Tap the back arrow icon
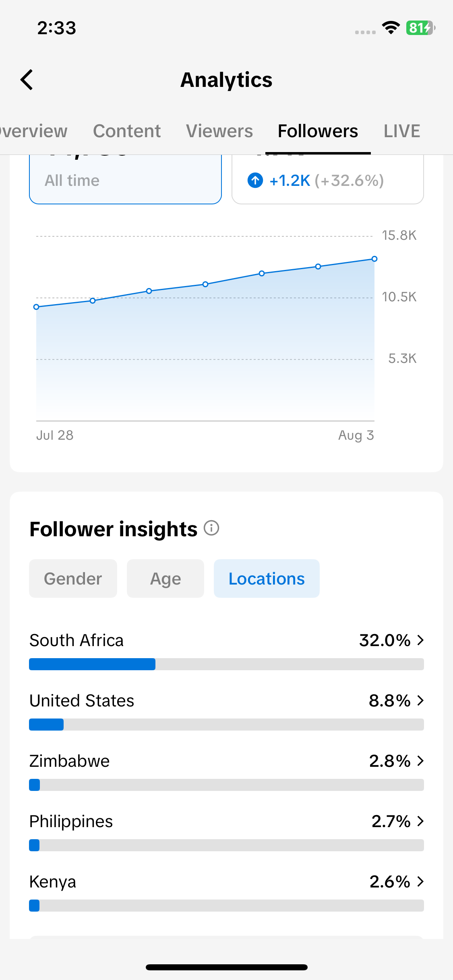The width and height of the screenshot is (453, 980). [x=27, y=80]
